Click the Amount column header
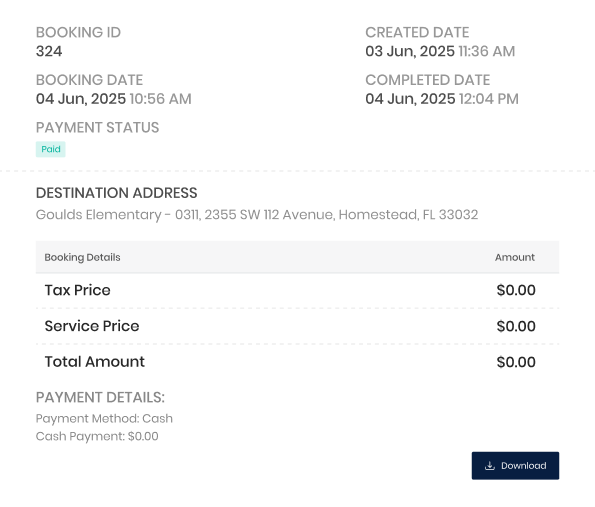The height and width of the screenshot is (507, 595). pyautogui.click(x=515, y=257)
